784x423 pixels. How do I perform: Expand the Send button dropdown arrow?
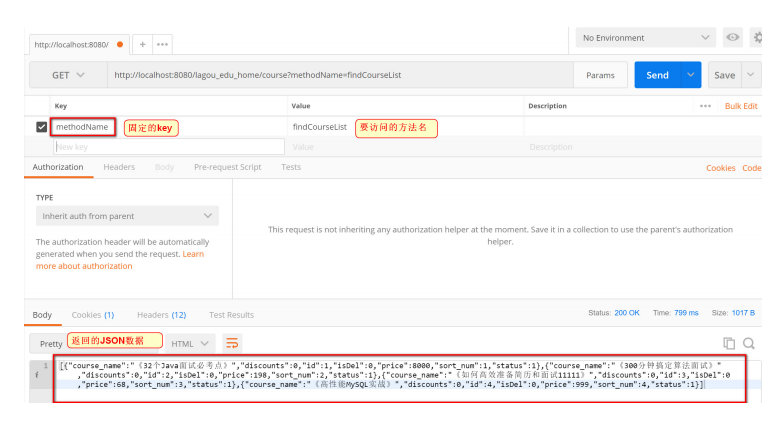(x=690, y=75)
